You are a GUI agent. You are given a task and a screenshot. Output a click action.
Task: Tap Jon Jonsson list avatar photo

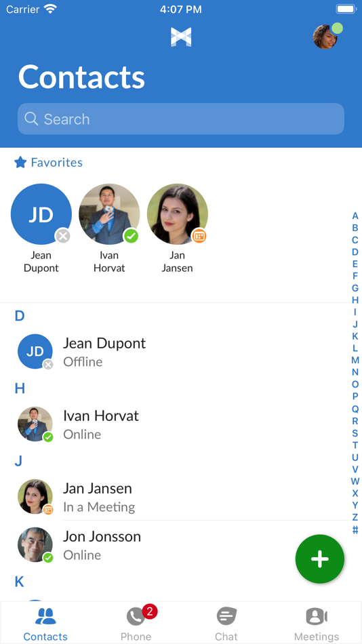click(35, 545)
